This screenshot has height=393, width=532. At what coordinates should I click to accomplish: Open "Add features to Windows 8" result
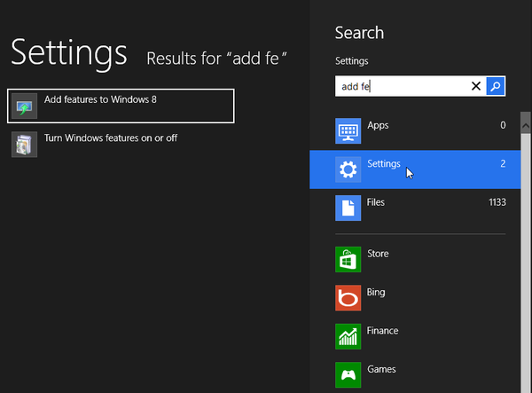[99, 99]
